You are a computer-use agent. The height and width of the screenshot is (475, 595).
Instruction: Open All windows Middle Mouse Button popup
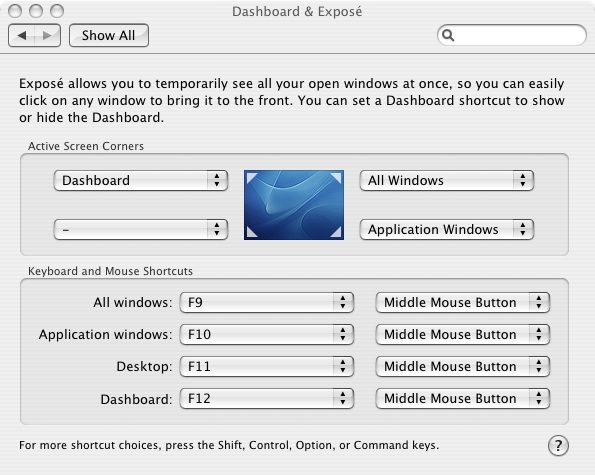click(x=463, y=302)
